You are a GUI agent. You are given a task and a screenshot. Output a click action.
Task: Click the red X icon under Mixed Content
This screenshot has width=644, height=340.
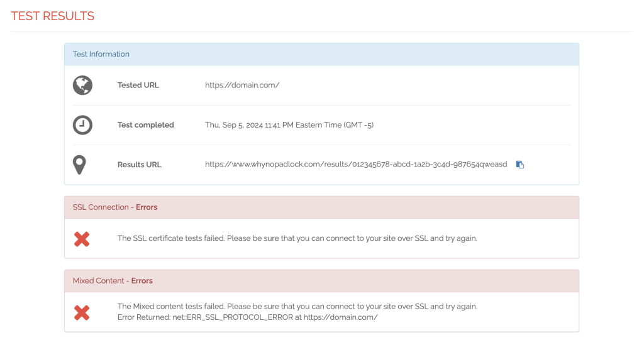[82, 312]
